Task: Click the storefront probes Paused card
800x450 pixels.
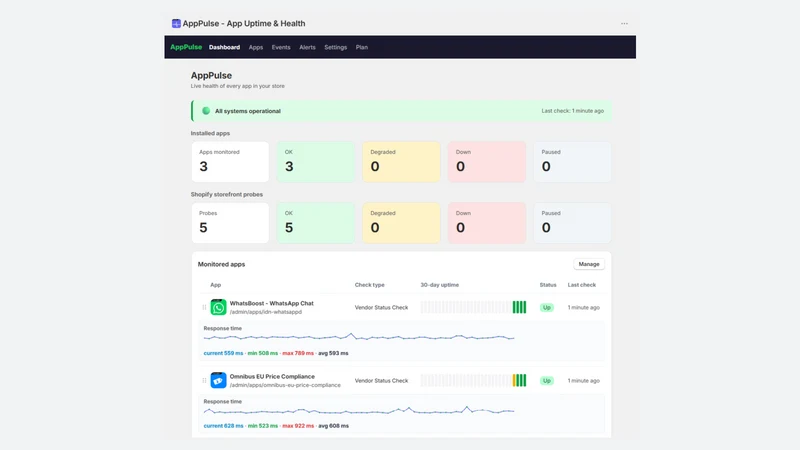Action: coord(572,223)
